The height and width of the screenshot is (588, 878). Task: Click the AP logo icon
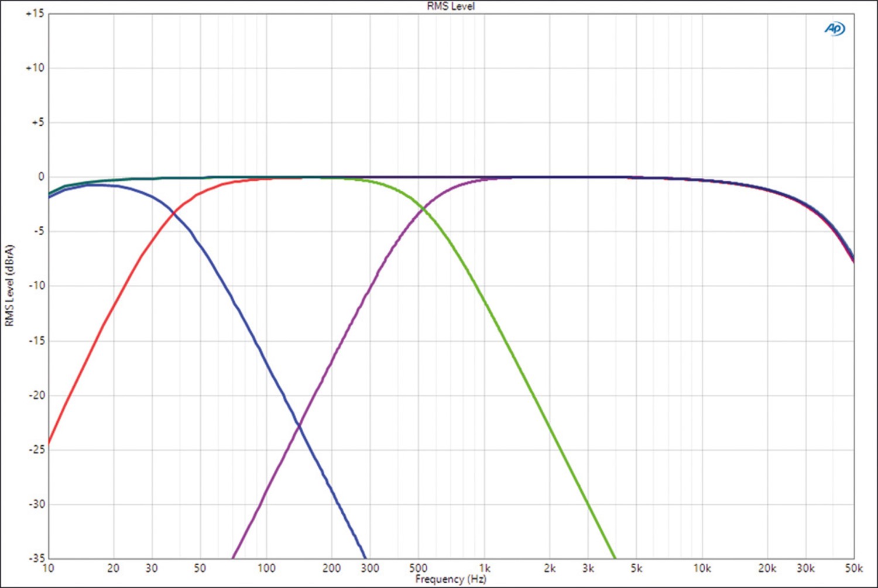[835, 28]
